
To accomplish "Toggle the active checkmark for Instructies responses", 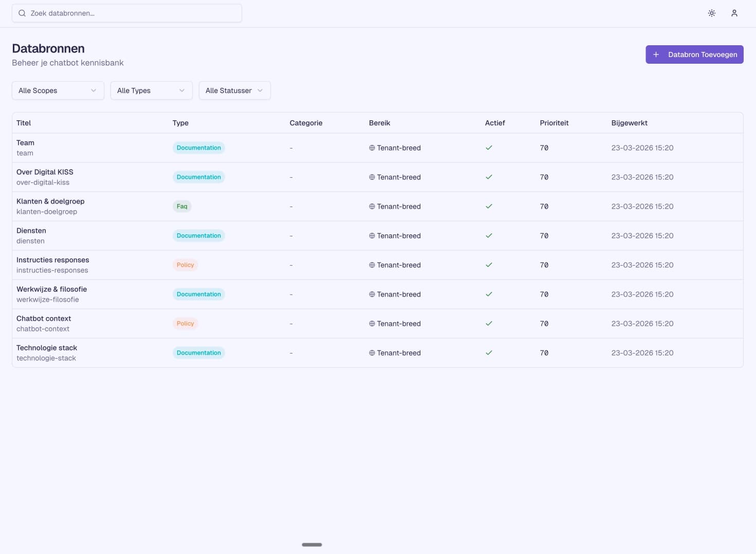I will (489, 265).
